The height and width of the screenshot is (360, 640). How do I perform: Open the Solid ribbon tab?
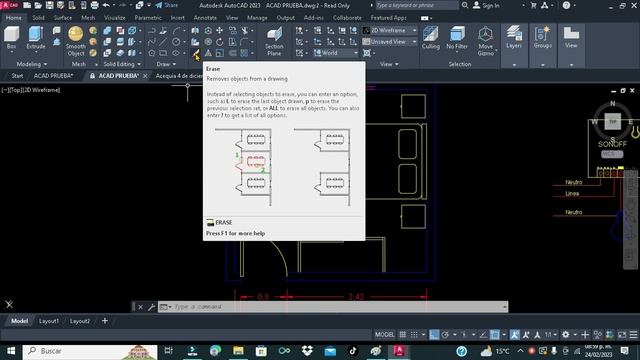tap(38, 18)
